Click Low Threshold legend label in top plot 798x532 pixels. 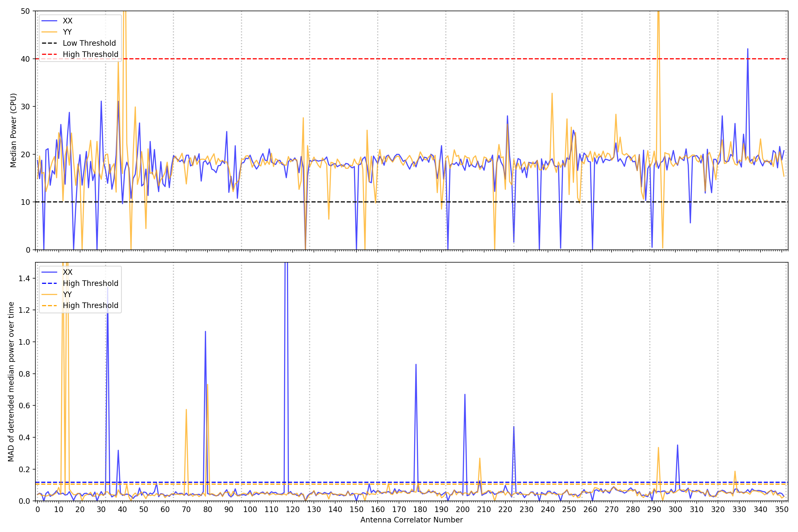89,43
